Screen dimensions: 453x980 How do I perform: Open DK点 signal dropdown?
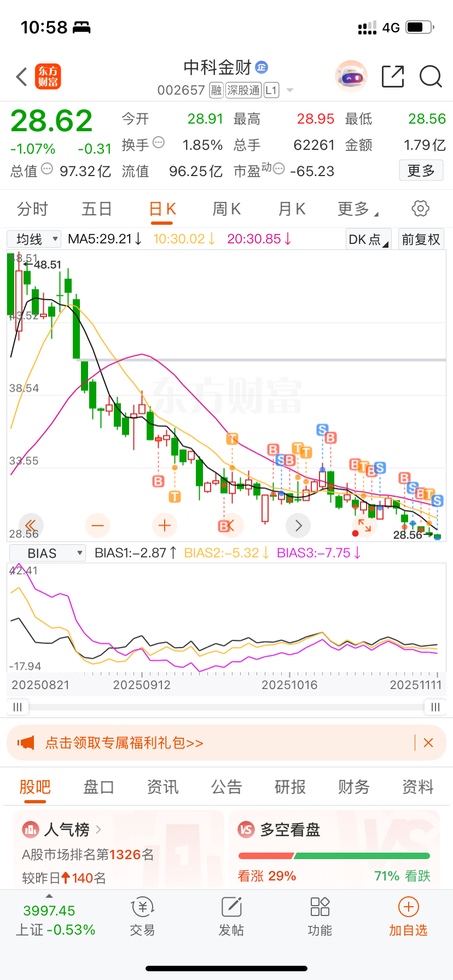tap(369, 239)
